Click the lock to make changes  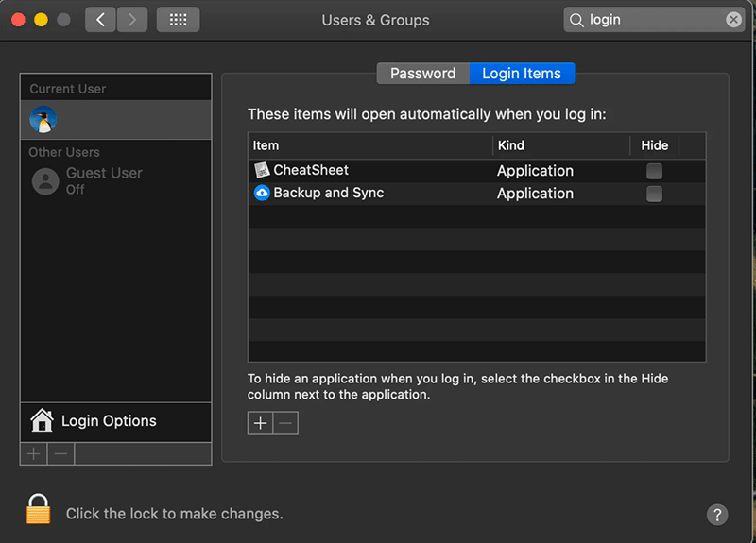(38, 509)
